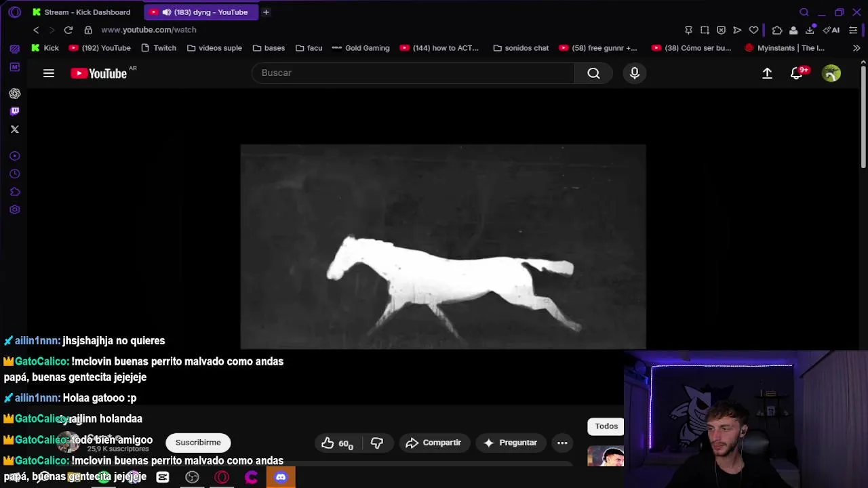Open Discord from the taskbar
Screen dimensions: 868x488
click(x=281, y=477)
